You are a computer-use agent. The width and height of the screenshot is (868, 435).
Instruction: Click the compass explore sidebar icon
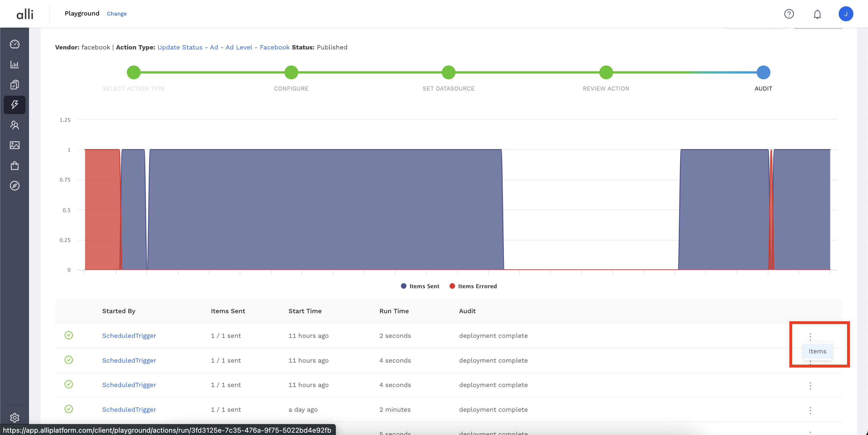pyautogui.click(x=14, y=186)
